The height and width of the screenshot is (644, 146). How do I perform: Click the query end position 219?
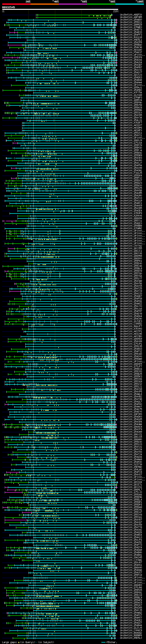tap(115, 11)
